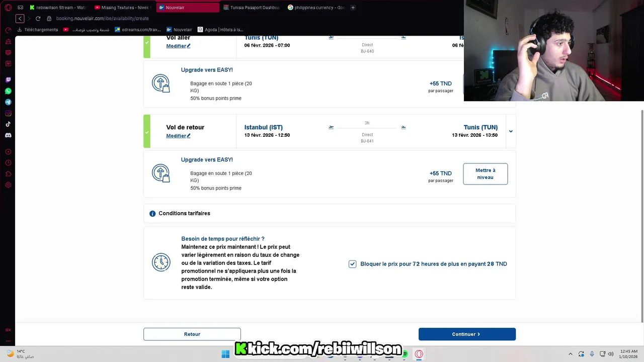This screenshot has width=644, height=362.
Task: Click Modifier link for Vol aller
Action: tap(178, 46)
